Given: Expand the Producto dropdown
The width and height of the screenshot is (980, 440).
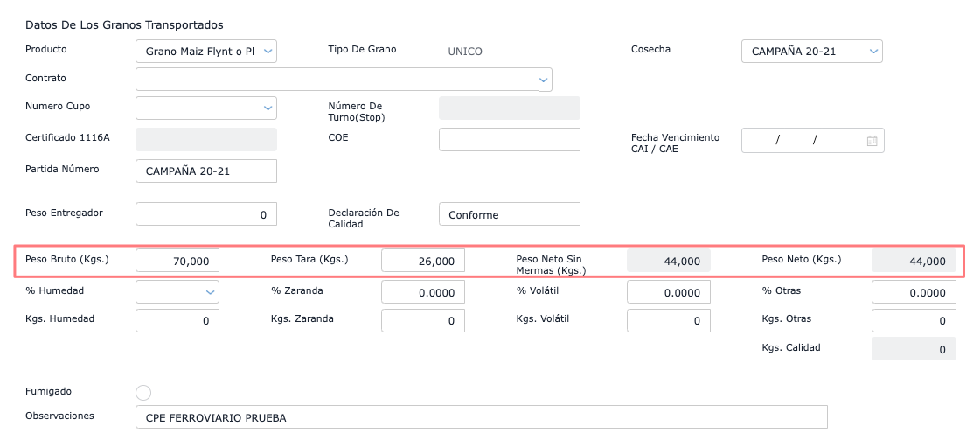Looking at the screenshot, I should coord(268,52).
